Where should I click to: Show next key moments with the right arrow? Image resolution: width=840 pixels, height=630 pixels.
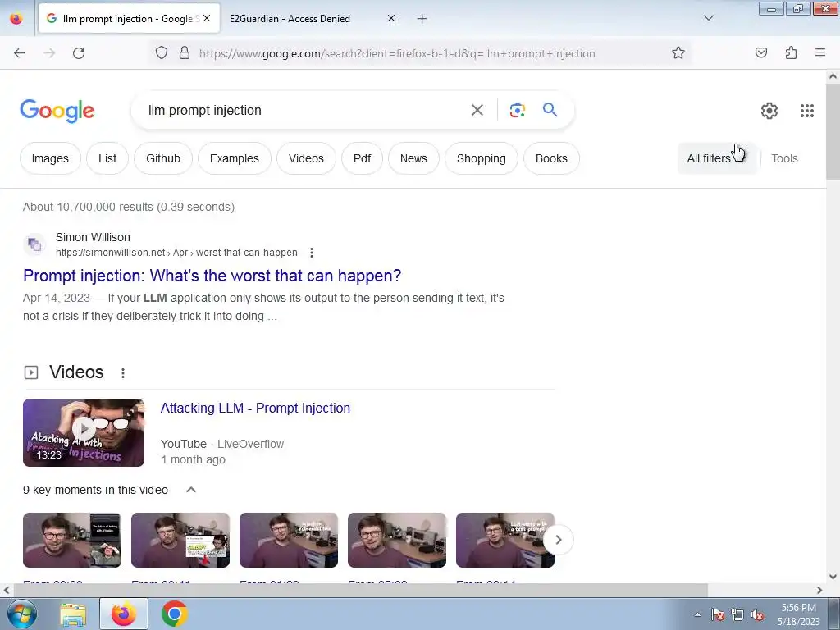(x=558, y=540)
